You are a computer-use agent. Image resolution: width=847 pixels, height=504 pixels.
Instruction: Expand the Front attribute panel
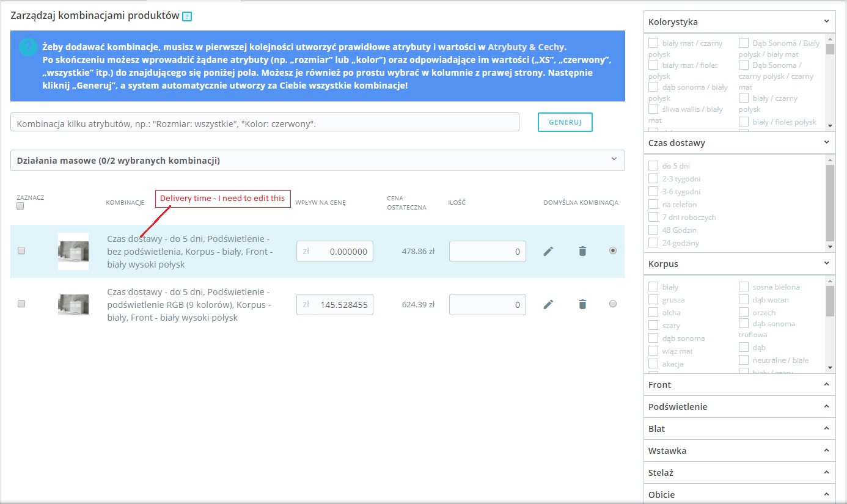(x=739, y=385)
